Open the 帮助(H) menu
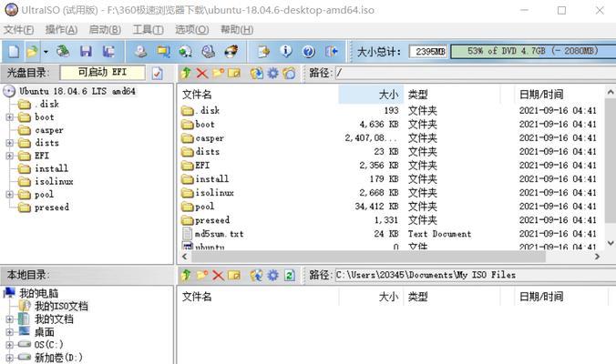 click(x=237, y=30)
